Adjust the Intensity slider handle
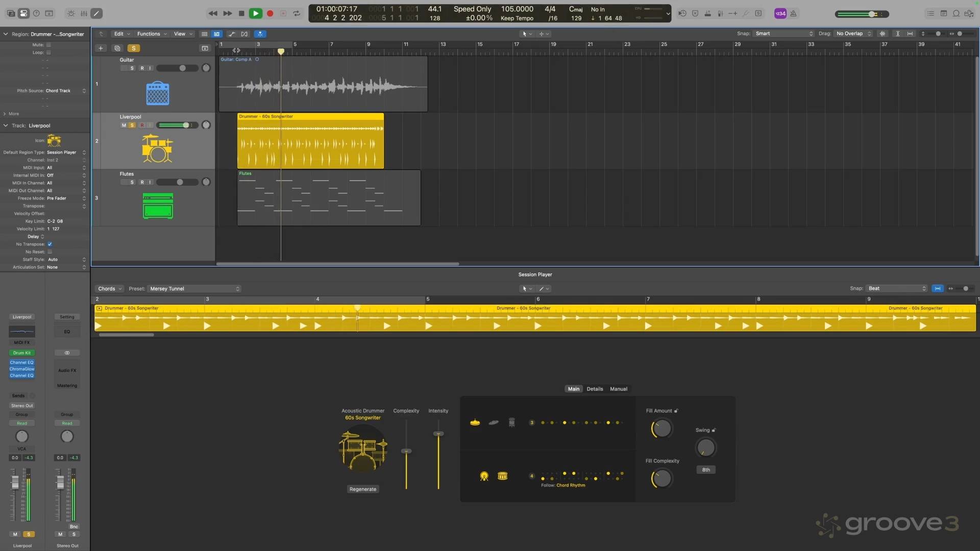This screenshot has height=551, width=980. coord(438,434)
